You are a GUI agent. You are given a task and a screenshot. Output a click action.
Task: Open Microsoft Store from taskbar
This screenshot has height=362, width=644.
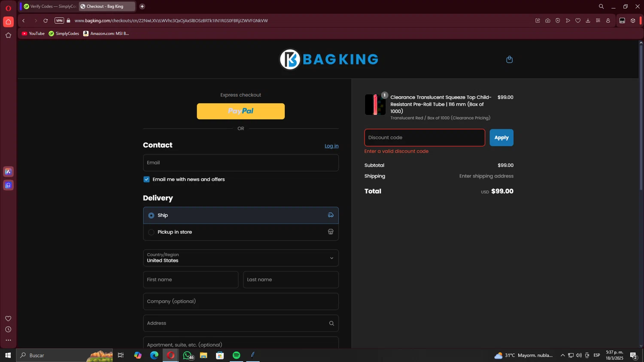coord(220,355)
